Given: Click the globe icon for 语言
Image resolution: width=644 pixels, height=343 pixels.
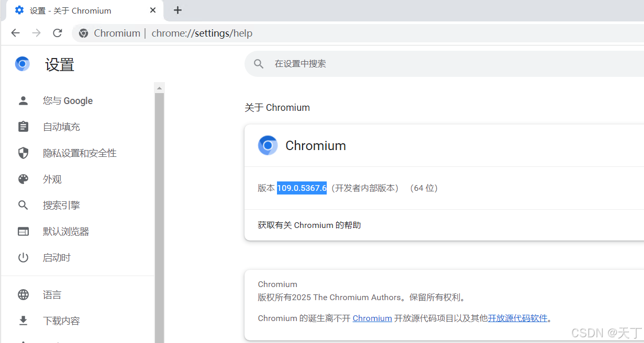Looking at the screenshot, I should click(23, 294).
